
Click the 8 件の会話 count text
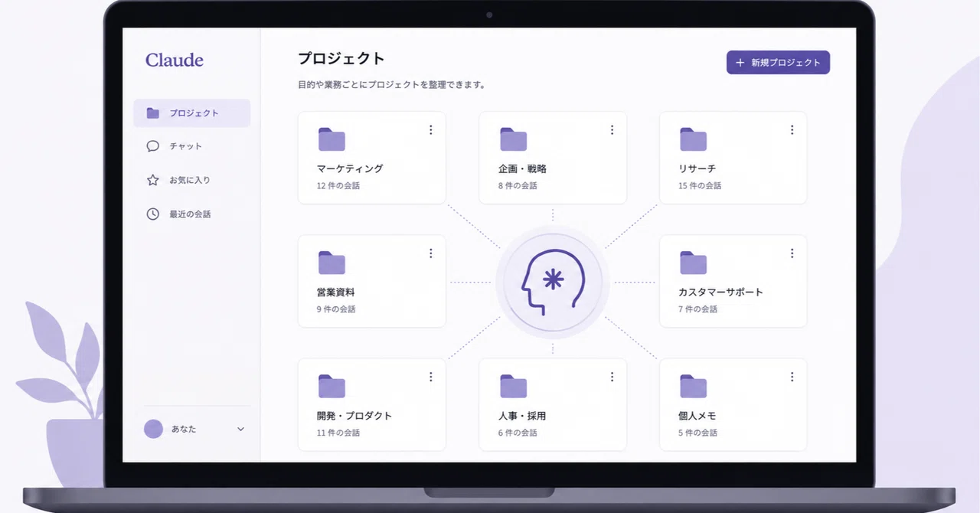[517, 186]
